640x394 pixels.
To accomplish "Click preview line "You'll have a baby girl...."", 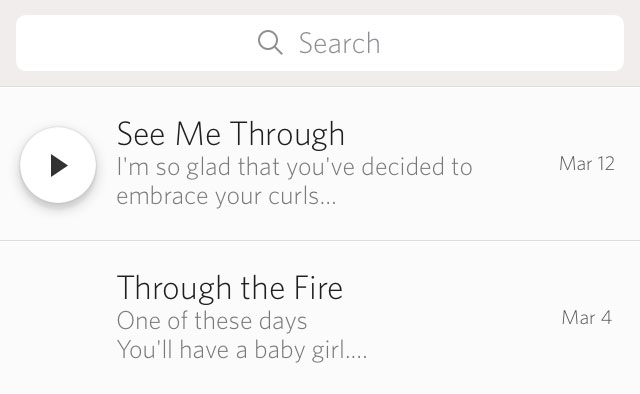I will point(242,350).
